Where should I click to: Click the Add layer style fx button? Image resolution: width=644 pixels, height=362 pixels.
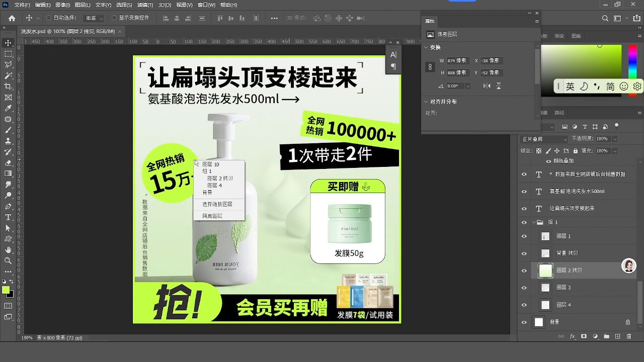[572, 336]
